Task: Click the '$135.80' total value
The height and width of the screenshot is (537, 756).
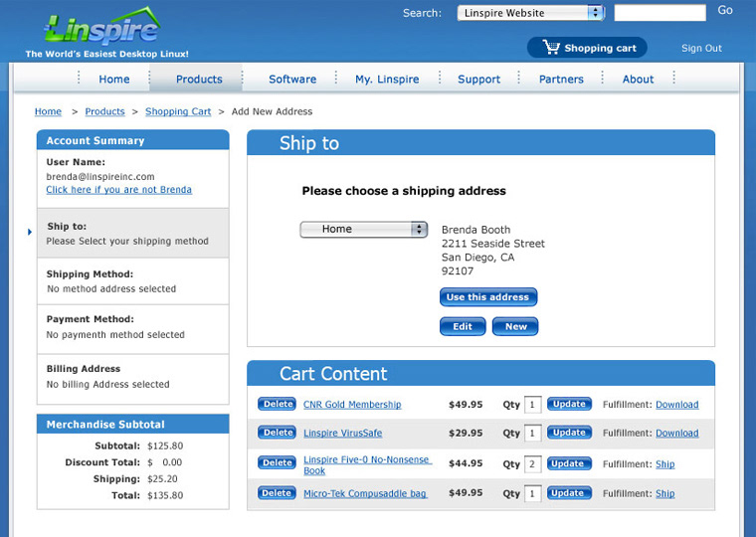Action: click(165, 495)
